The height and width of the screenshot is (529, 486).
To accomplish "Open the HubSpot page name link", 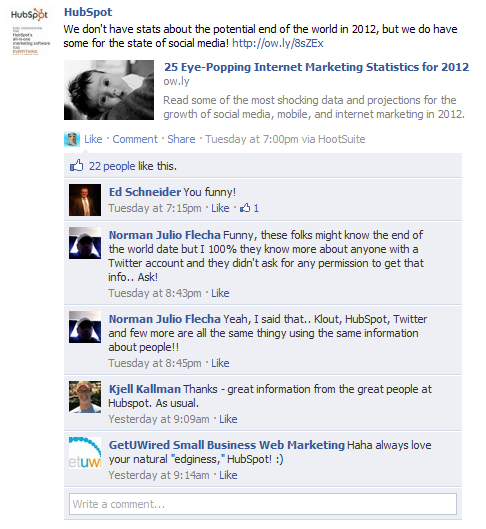I will pos(88,12).
